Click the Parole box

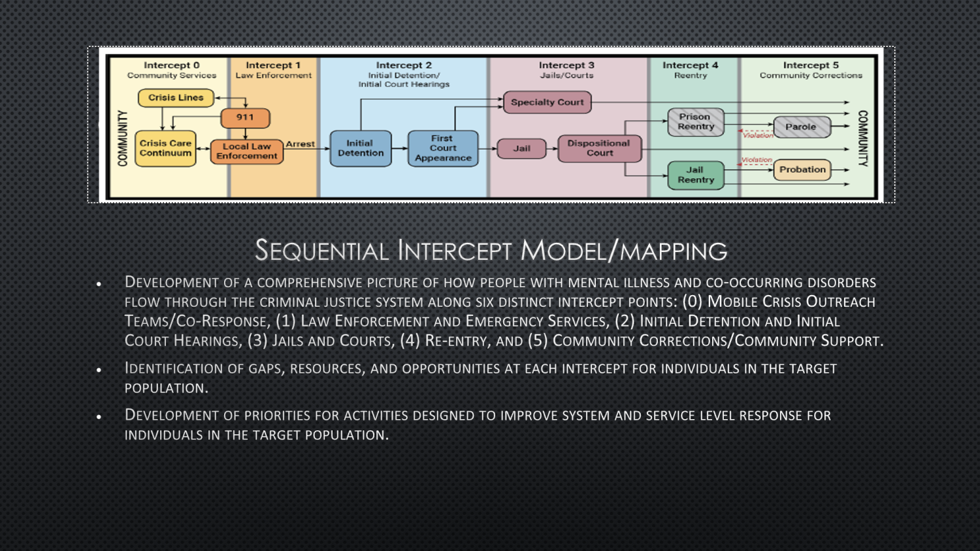(x=802, y=127)
